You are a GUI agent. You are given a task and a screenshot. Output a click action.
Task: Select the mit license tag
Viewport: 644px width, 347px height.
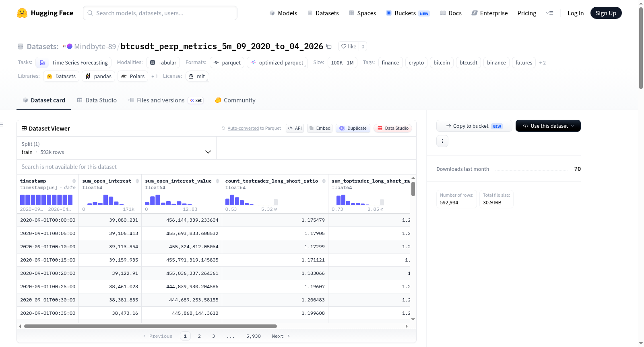pyautogui.click(x=197, y=76)
